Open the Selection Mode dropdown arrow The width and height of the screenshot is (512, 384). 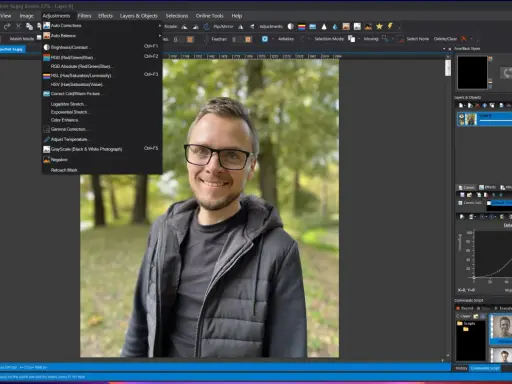[359, 39]
